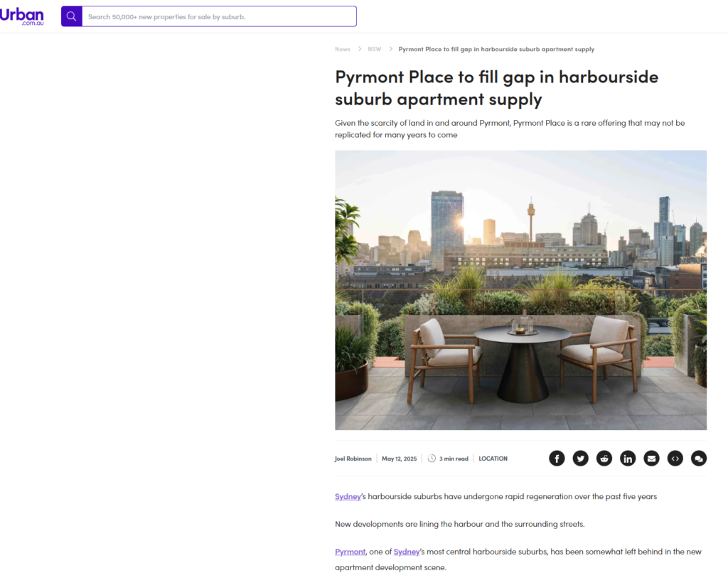Click the clock icon beside 3 min read
Screen dimensions: 728x578
click(x=432, y=459)
